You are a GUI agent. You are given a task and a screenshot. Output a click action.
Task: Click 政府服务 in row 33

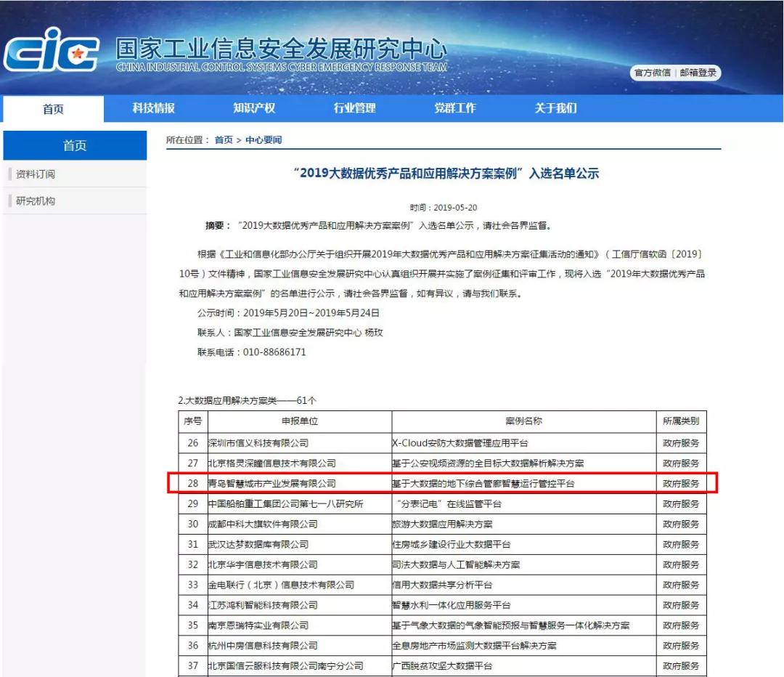tap(681, 585)
